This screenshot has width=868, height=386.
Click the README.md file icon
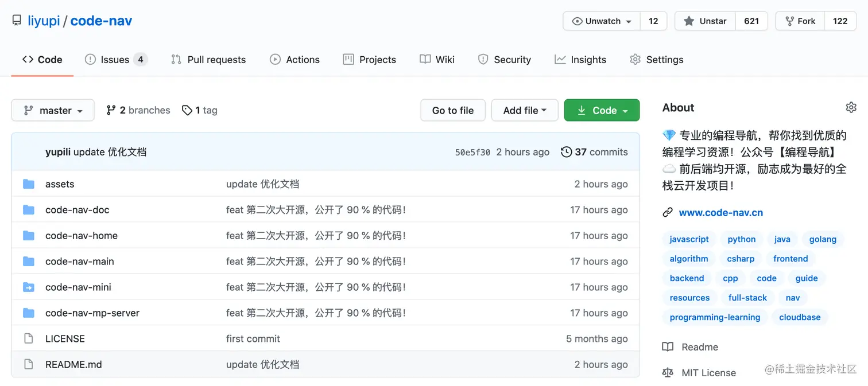(28, 365)
